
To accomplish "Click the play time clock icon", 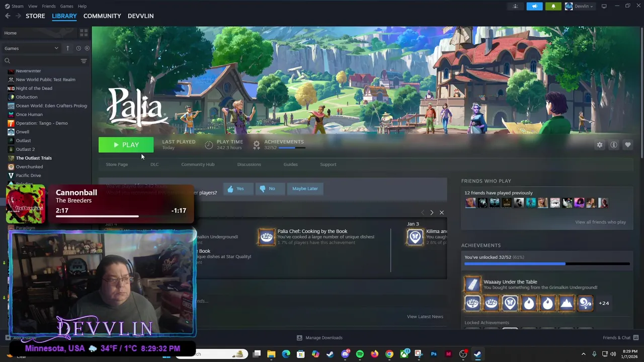I will pyautogui.click(x=209, y=145).
